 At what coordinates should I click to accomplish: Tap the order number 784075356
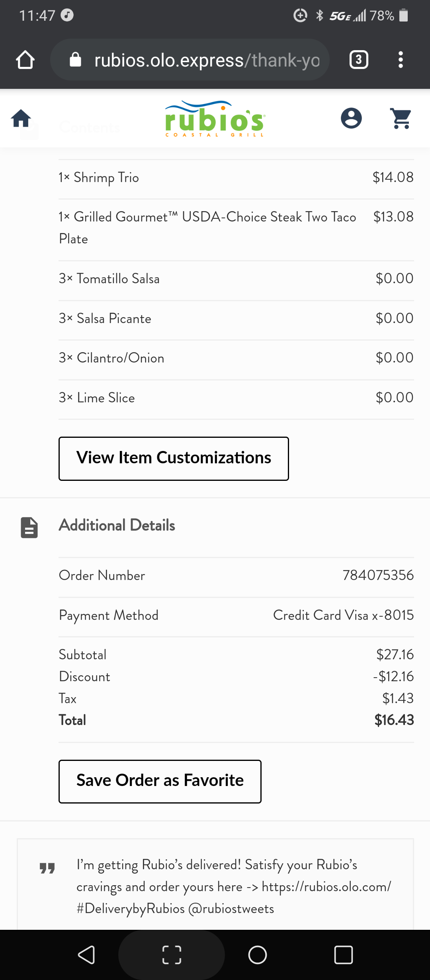coord(378,575)
